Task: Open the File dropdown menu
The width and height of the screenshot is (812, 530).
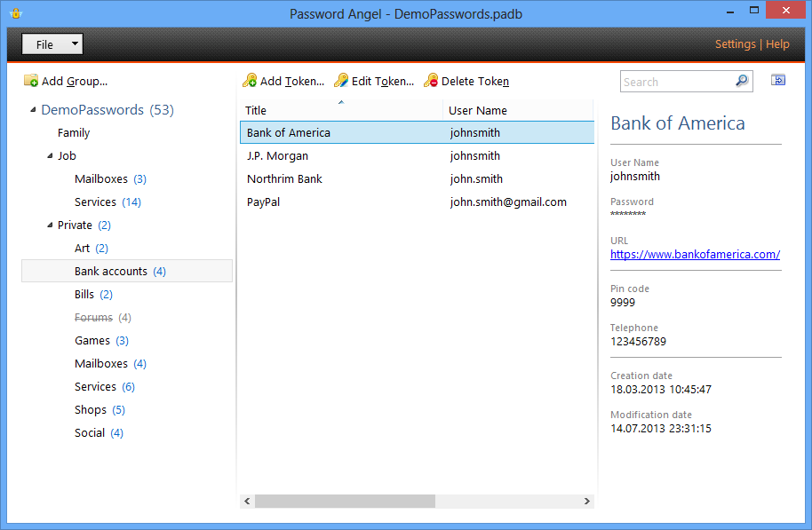Action: coord(52,44)
